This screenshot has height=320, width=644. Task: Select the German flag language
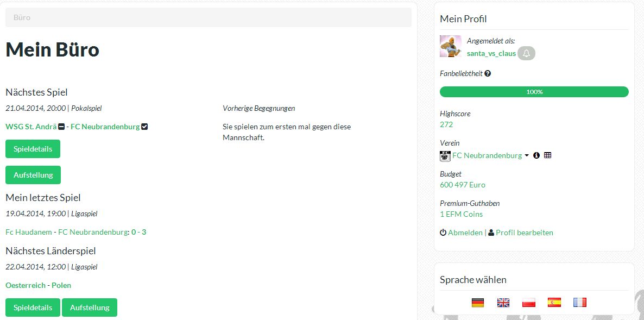[478, 303]
